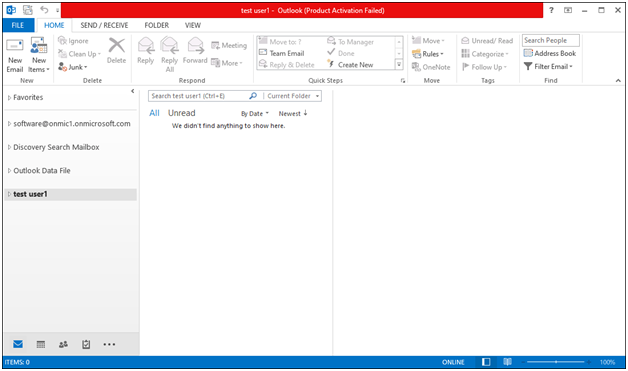Switch to People view icon

coord(63,344)
